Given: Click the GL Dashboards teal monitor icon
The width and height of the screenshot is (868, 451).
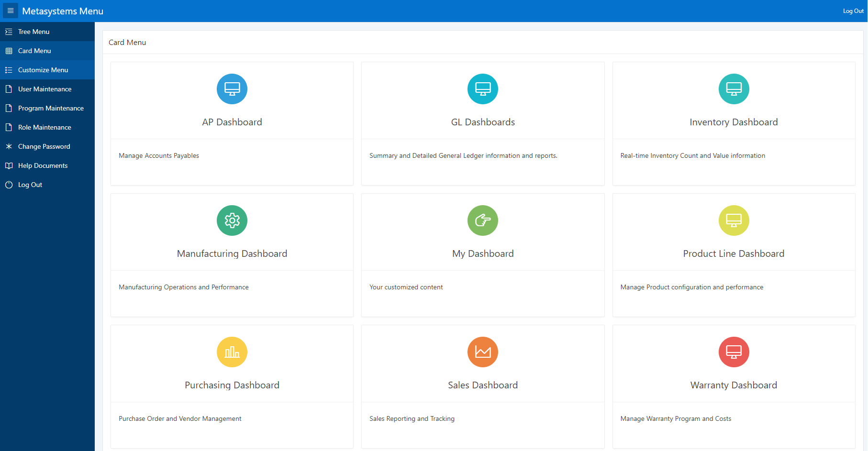Looking at the screenshot, I should [x=483, y=89].
